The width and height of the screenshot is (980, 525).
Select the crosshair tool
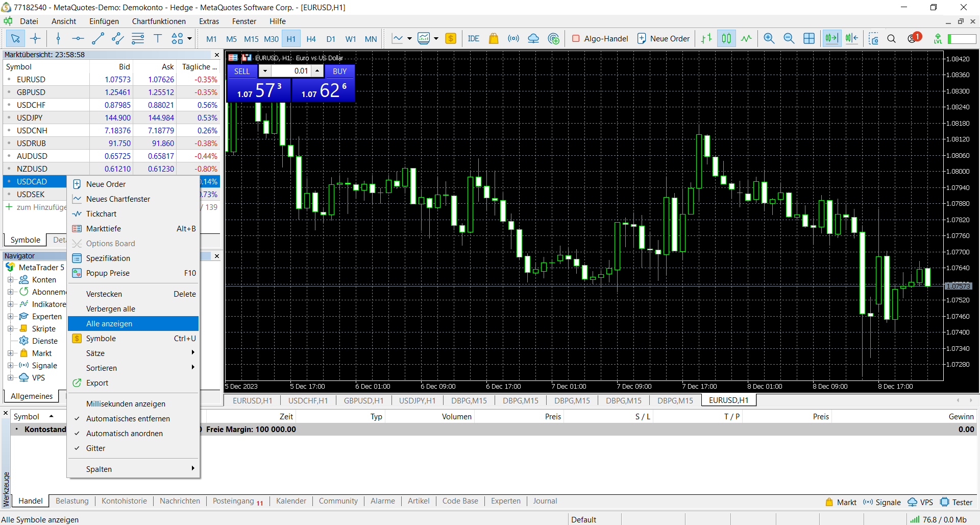coord(35,38)
